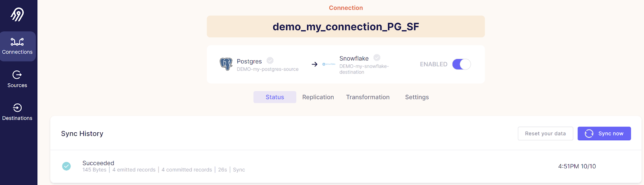Click the arrow between source and destination
The height and width of the screenshot is (185, 644).
pyautogui.click(x=314, y=64)
